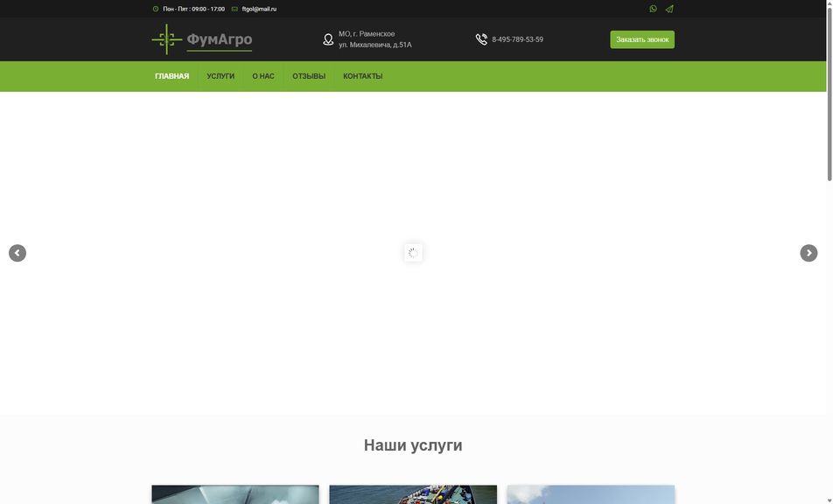Click the address МО, г. Раменское
This screenshot has height=504, width=833.
pyautogui.click(x=367, y=34)
